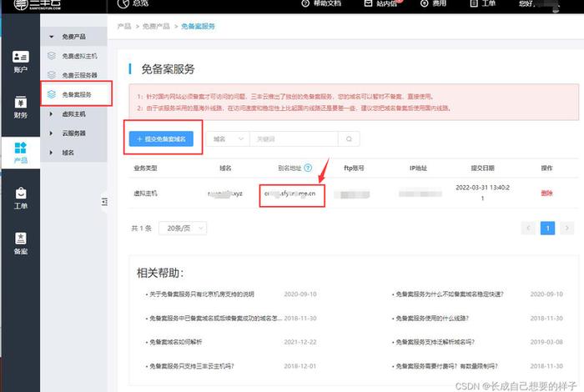Viewport: 584px width, 392px height.
Task: Expand the 域名 menu group
Action: click(73, 153)
